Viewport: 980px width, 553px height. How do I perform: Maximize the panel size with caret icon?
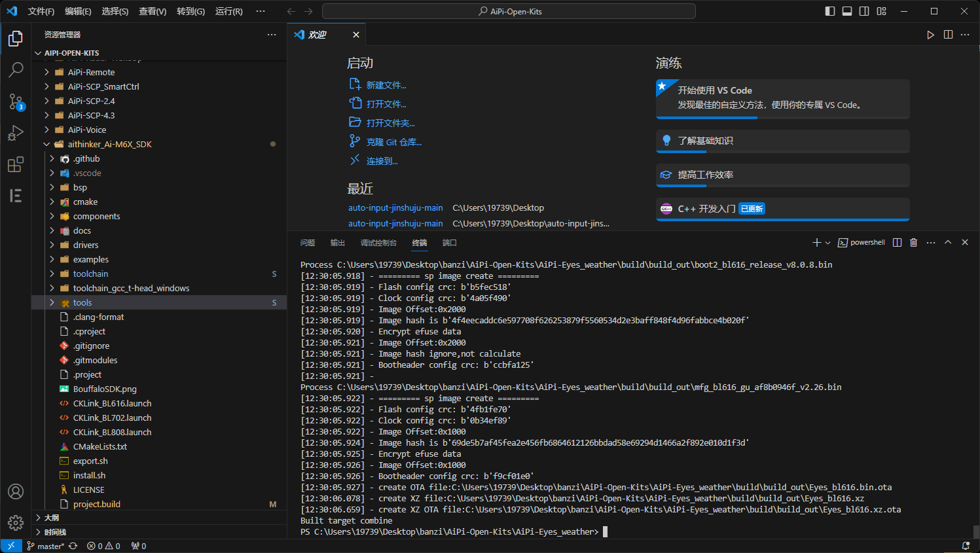tap(948, 242)
